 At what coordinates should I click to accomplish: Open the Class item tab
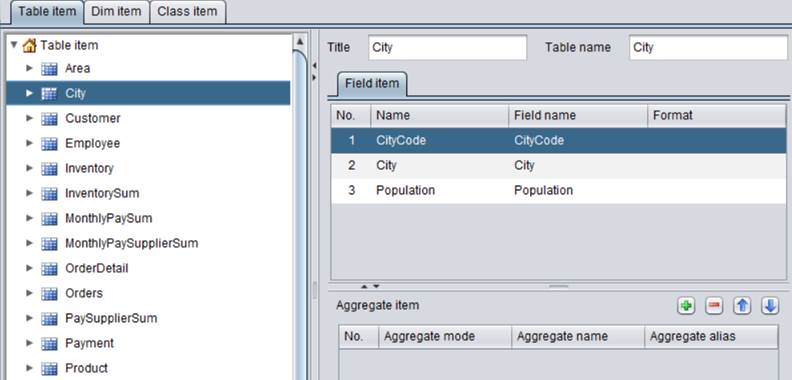click(187, 12)
